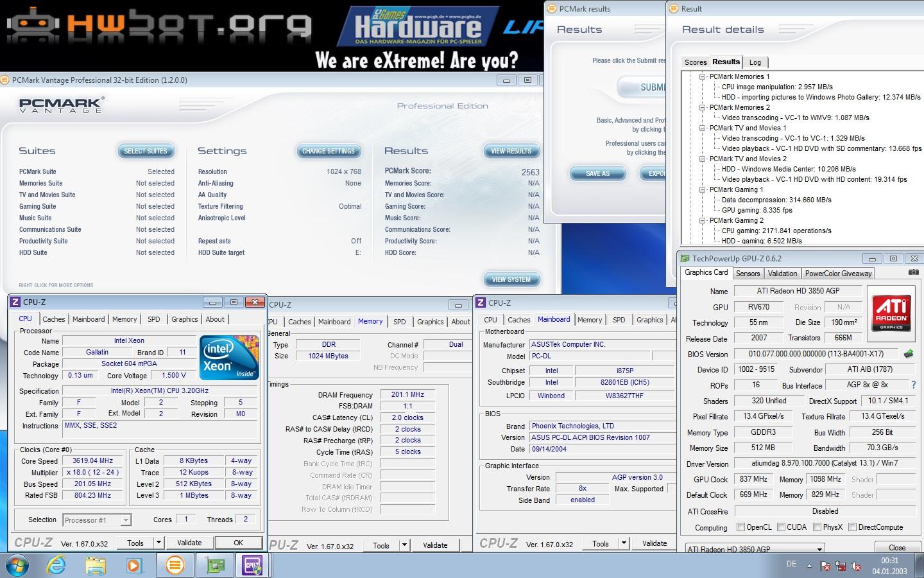Open the Tools dropdown arrow in Memory CPU-Z window
Image resolution: width=924 pixels, height=578 pixels.
(404, 545)
